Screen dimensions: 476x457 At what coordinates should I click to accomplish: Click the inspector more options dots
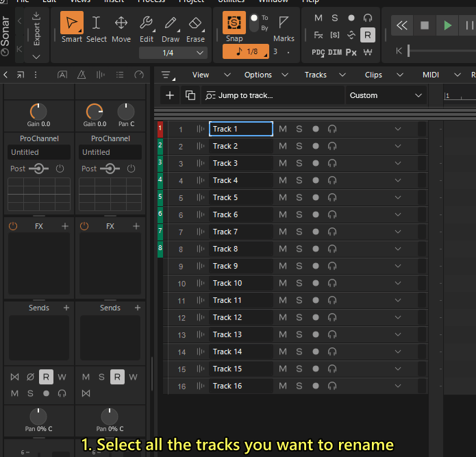[x=36, y=75]
